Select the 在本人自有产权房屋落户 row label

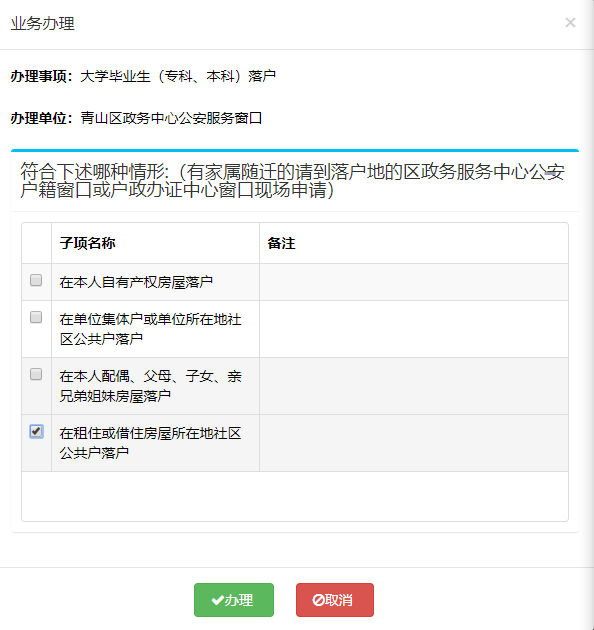(x=136, y=282)
